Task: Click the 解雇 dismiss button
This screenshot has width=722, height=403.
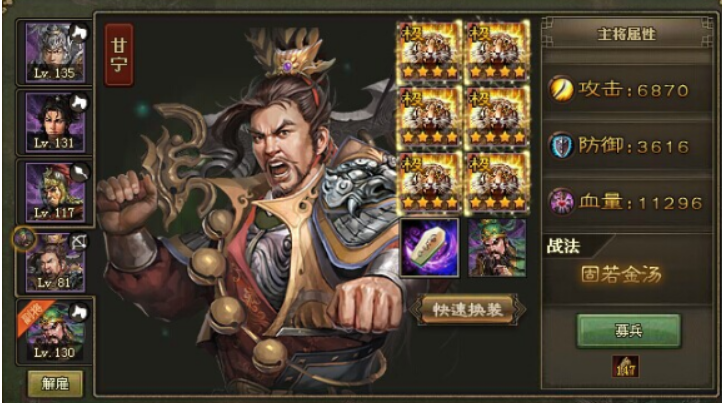Action: 55,383
